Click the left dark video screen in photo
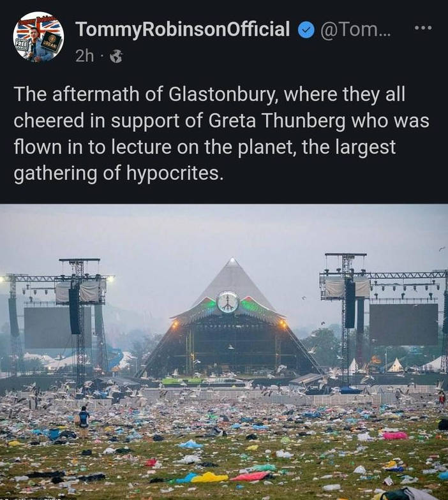The height and width of the screenshot is (500, 448). point(48,327)
